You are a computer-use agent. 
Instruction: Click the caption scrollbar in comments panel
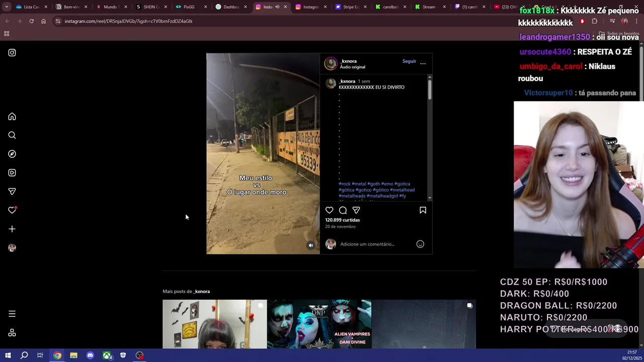click(x=430, y=89)
